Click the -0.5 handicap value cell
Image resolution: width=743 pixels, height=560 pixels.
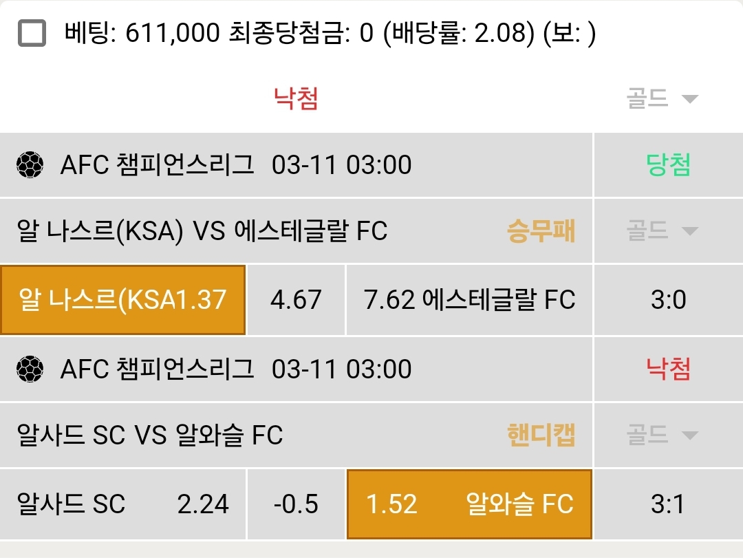[296, 504]
